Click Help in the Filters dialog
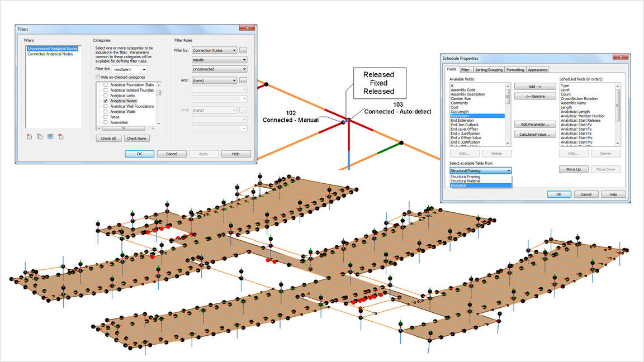Screen dimensions: 644x362 236,154
